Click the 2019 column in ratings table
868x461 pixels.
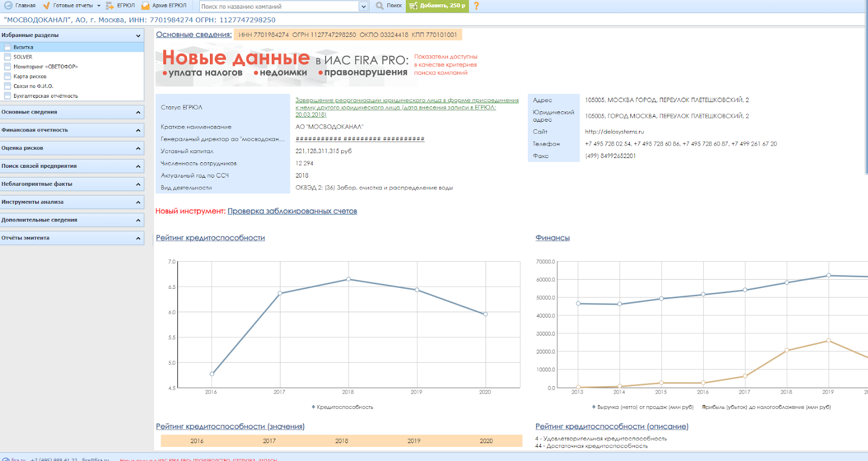click(x=414, y=441)
